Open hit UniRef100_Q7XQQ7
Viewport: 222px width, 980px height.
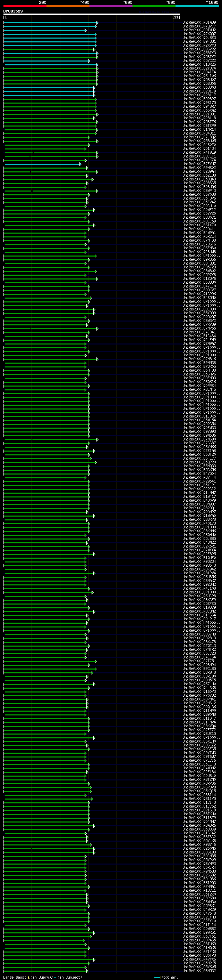[x=199, y=34]
